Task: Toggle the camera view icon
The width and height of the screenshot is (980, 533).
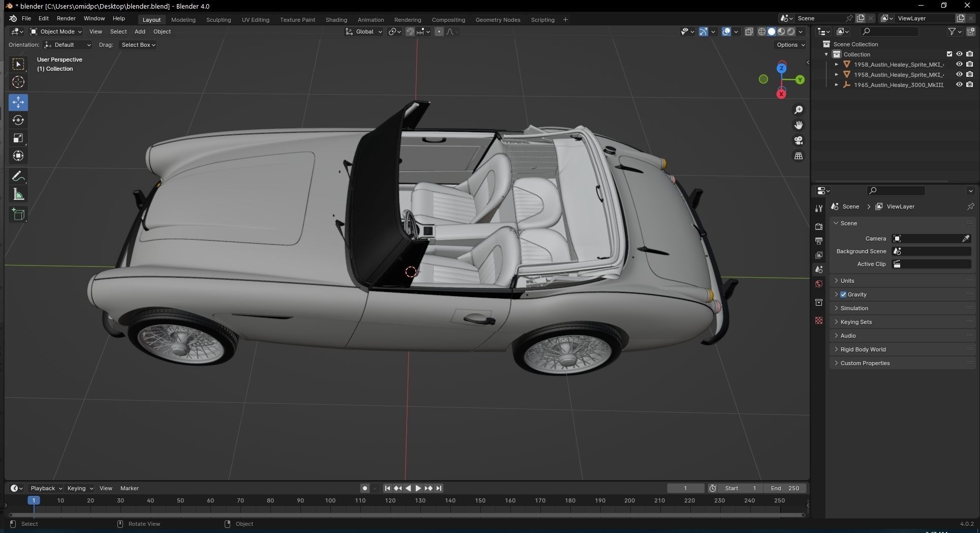Action: pos(799,140)
